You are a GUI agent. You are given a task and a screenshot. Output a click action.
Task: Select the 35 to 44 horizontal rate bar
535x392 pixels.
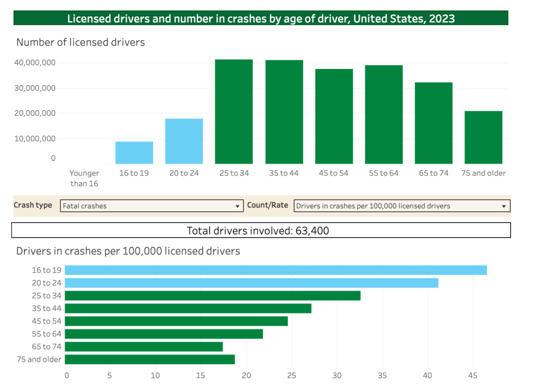[x=188, y=308]
